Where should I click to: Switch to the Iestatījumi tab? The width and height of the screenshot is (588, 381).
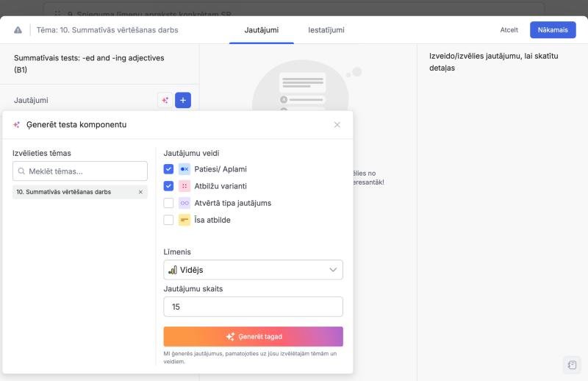(x=326, y=30)
